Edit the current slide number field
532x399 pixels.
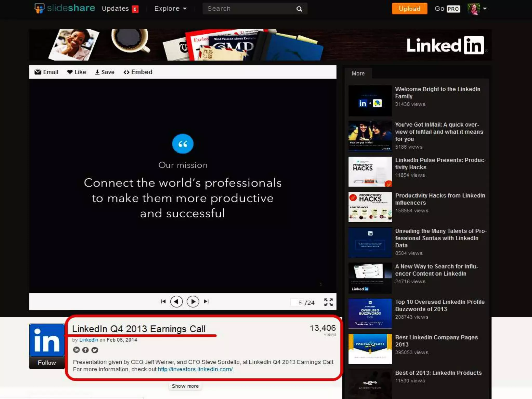[298, 302]
